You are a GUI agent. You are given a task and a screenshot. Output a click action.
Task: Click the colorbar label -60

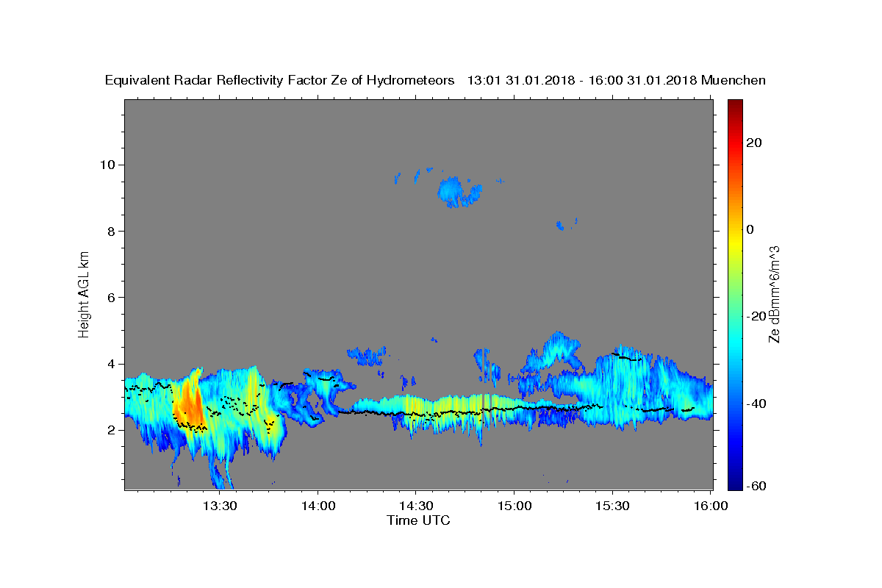(756, 486)
